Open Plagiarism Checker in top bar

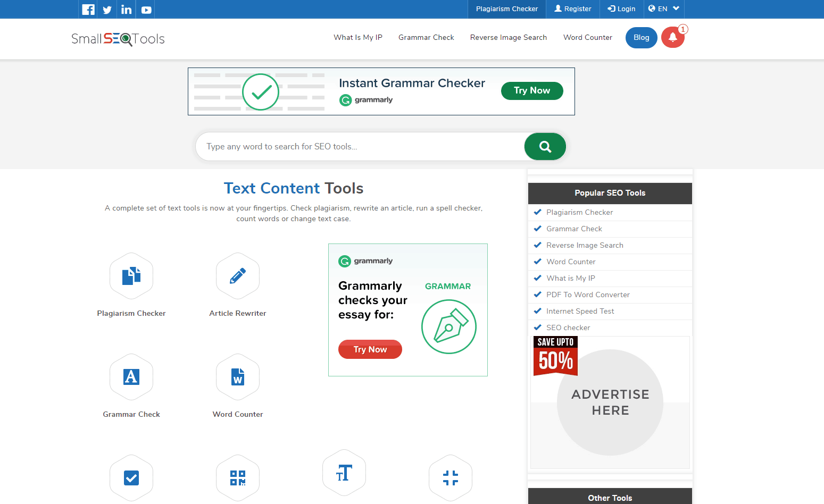coord(507,9)
